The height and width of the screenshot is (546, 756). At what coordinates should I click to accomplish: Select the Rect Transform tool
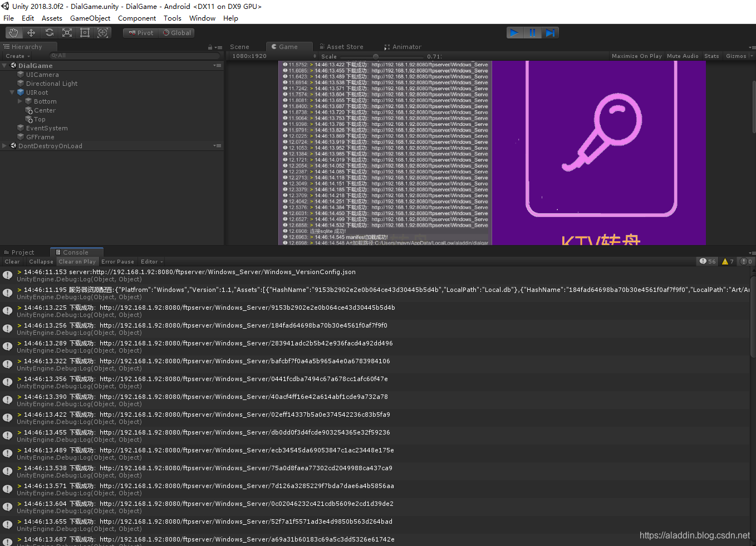(x=85, y=33)
